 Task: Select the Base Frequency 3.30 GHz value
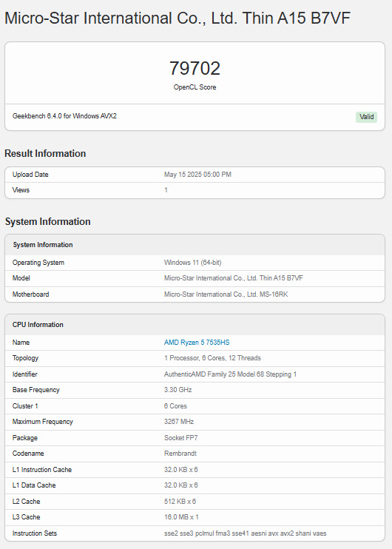(178, 390)
